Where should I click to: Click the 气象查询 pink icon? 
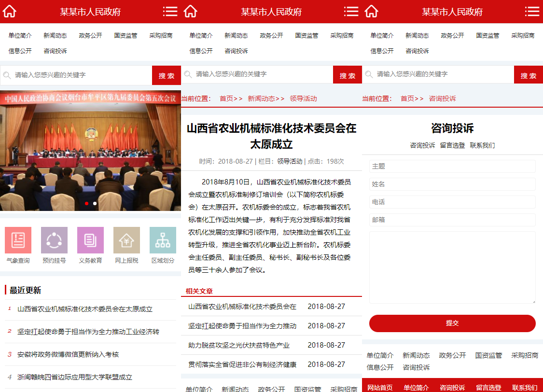pyautogui.click(x=18, y=240)
